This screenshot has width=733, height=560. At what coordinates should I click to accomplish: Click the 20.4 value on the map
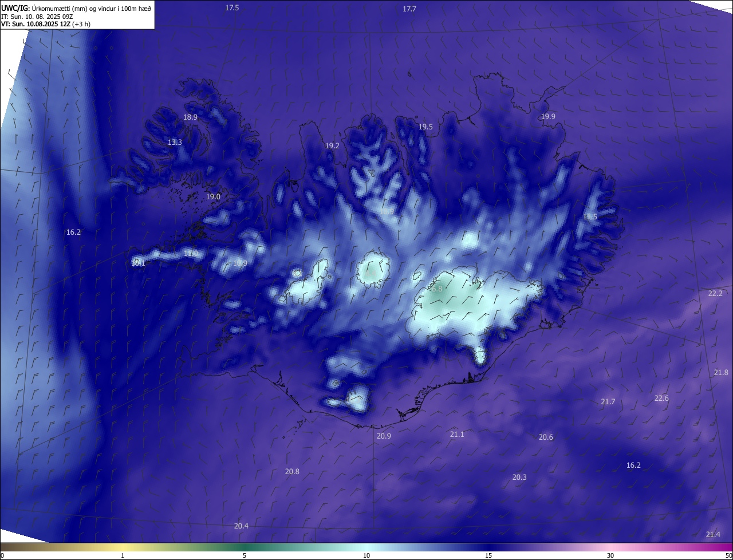click(x=241, y=526)
